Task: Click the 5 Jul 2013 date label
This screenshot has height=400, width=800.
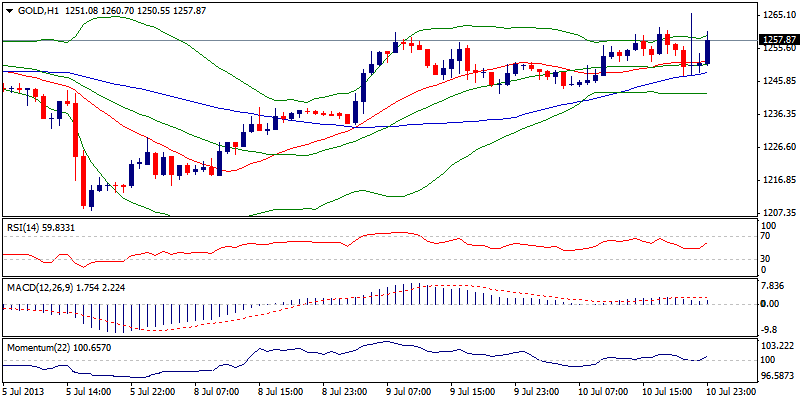Action: (24, 391)
